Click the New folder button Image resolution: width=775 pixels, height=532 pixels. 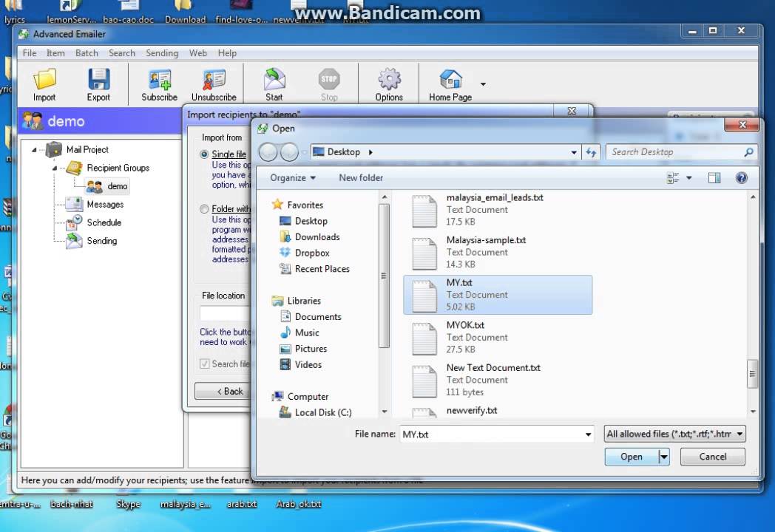point(361,178)
